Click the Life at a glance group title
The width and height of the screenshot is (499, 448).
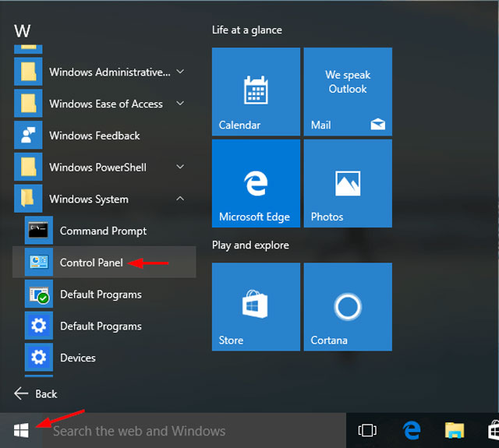tap(247, 30)
